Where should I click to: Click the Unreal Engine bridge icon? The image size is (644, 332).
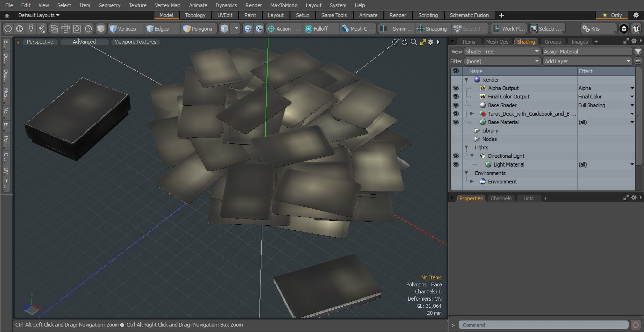(x=636, y=29)
